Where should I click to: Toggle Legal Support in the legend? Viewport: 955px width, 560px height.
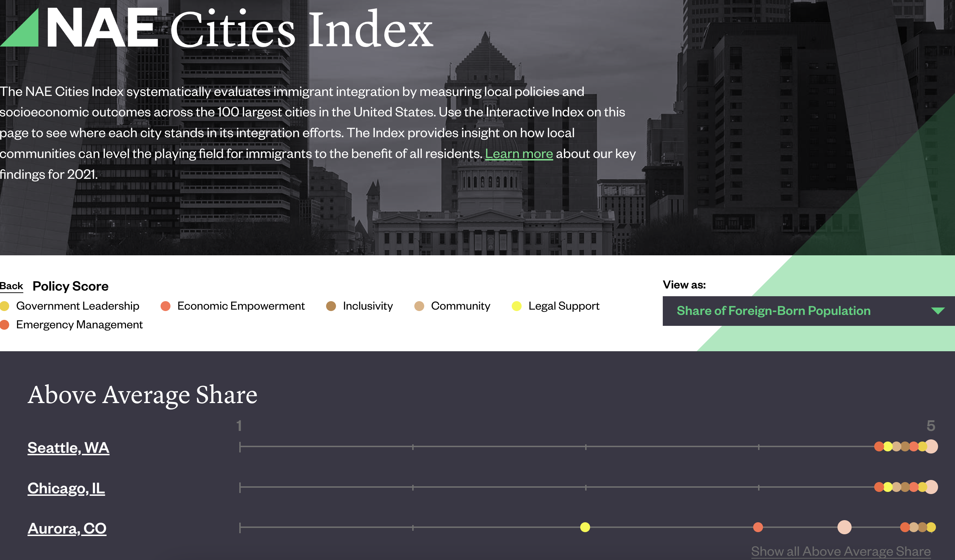(x=564, y=306)
